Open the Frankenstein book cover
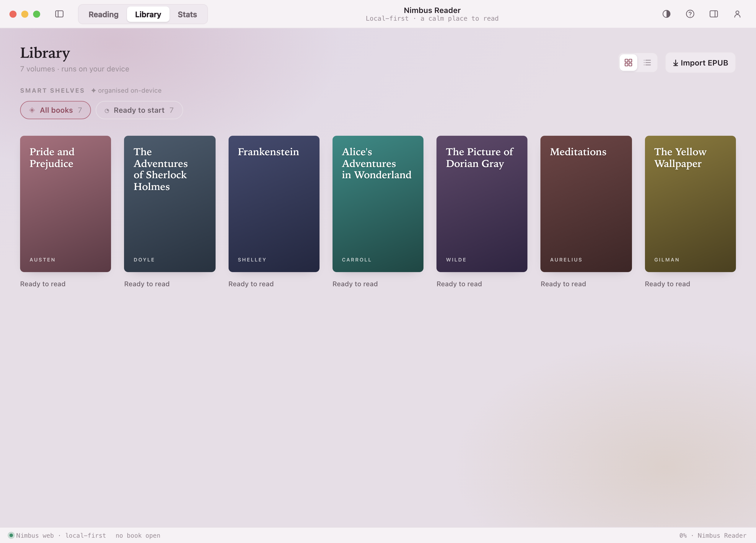 pos(274,204)
